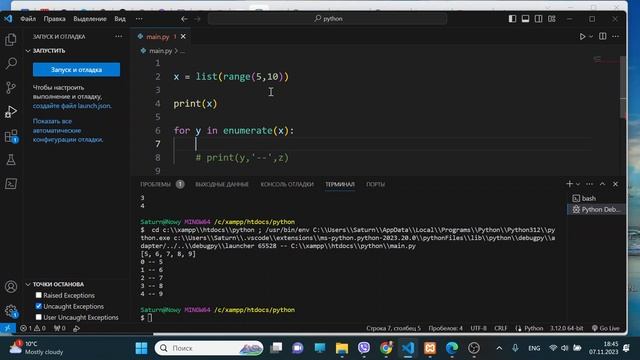Screen dimensions: 640x360
Task: Open the Вид menu
Action: click(120, 19)
